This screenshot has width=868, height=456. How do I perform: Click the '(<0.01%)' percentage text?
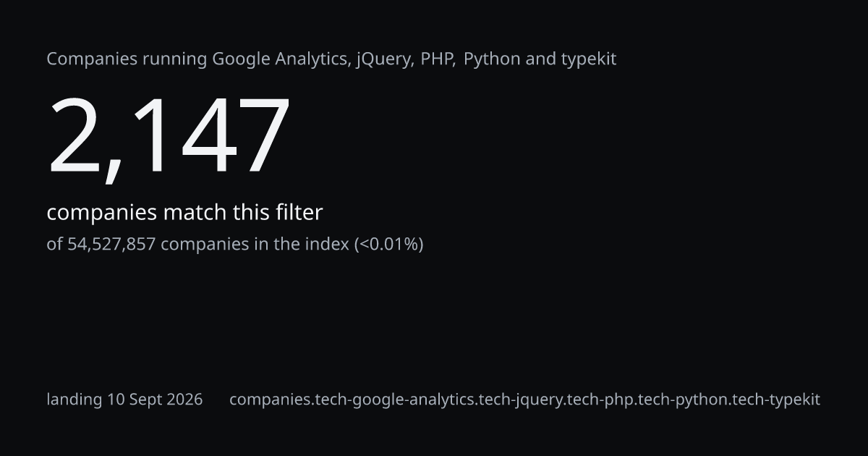(x=388, y=244)
